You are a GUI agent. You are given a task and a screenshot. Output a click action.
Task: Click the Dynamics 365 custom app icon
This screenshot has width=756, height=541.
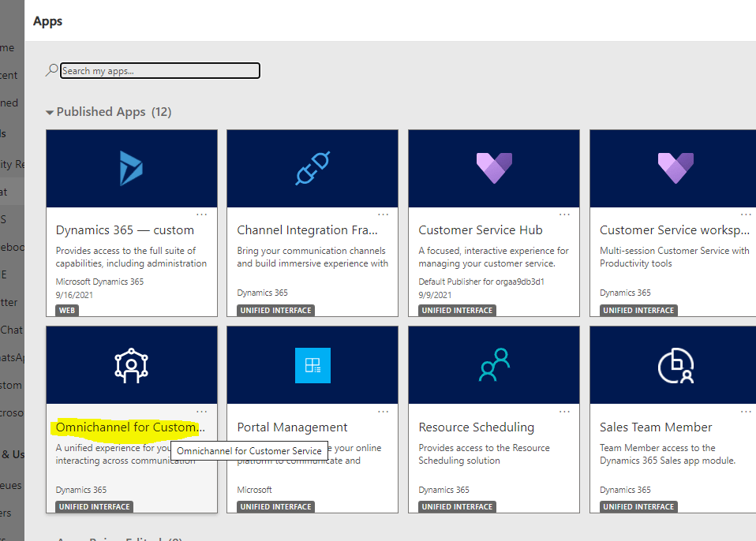[131, 169]
